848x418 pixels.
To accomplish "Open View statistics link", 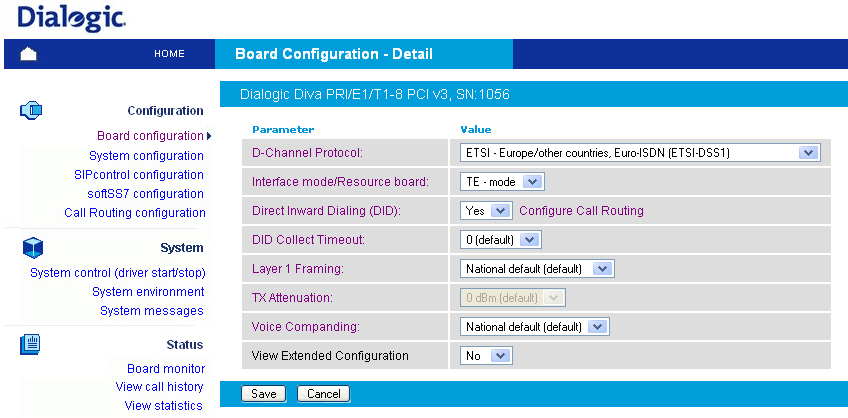I will click(163, 406).
